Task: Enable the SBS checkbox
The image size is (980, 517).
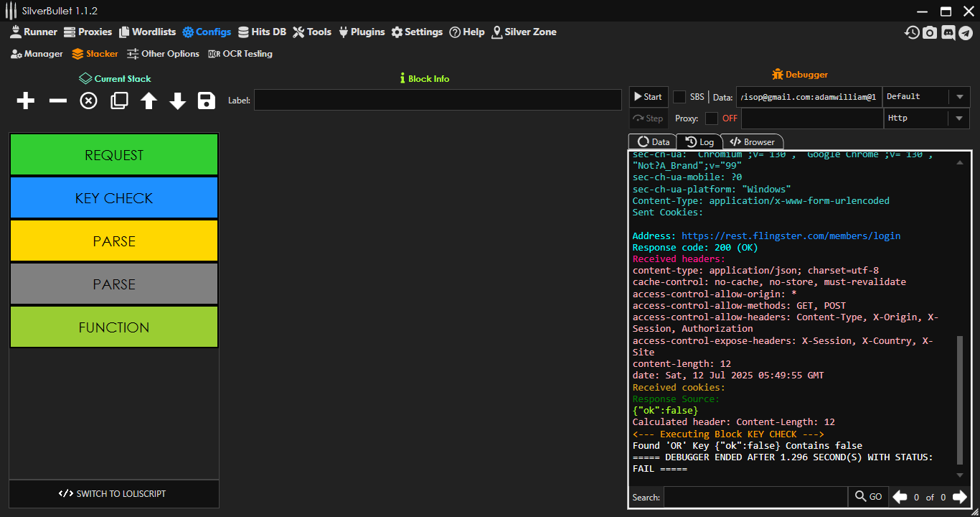Action: (x=679, y=97)
